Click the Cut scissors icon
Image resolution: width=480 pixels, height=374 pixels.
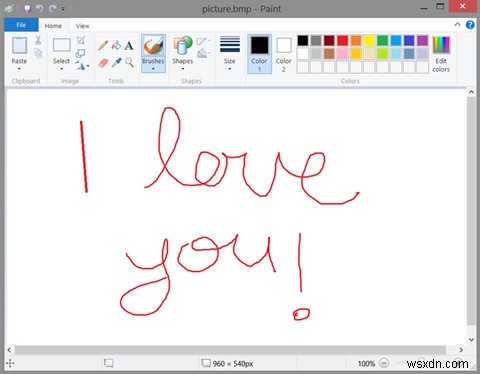pos(38,40)
